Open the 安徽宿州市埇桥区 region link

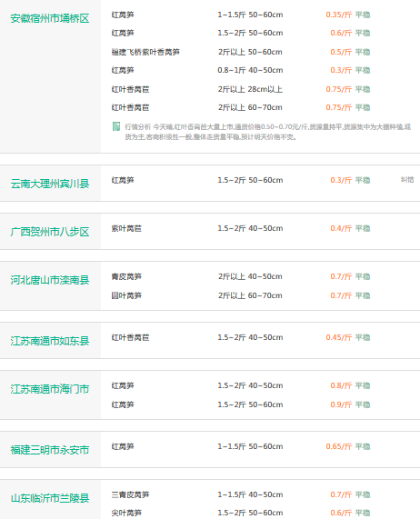(x=50, y=18)
